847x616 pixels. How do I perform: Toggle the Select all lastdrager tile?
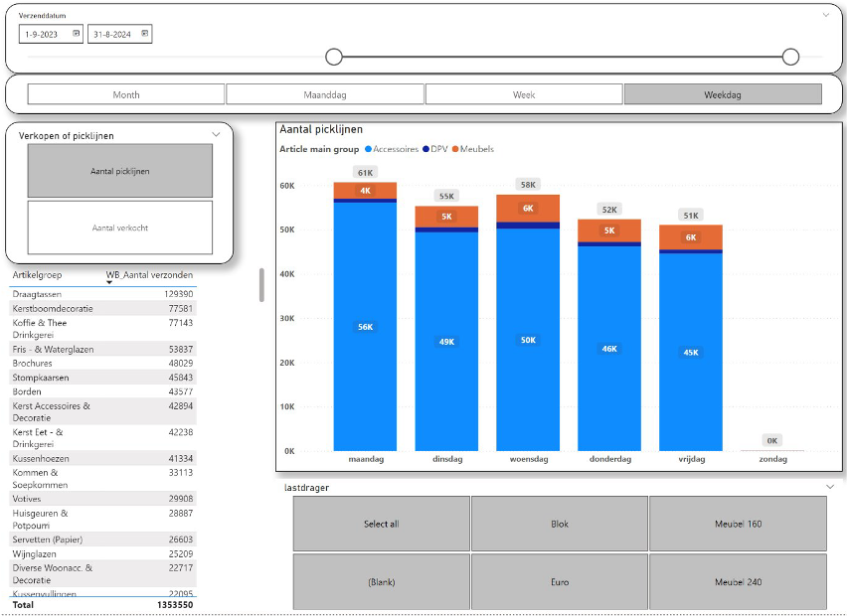(381, 524)
